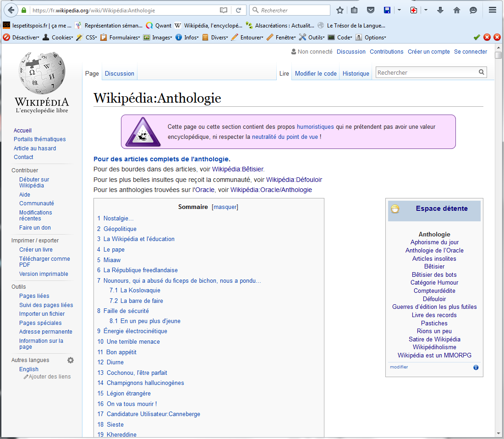
Task: Expand the CSS dropdown menu
Action: [x=86, y=38]
